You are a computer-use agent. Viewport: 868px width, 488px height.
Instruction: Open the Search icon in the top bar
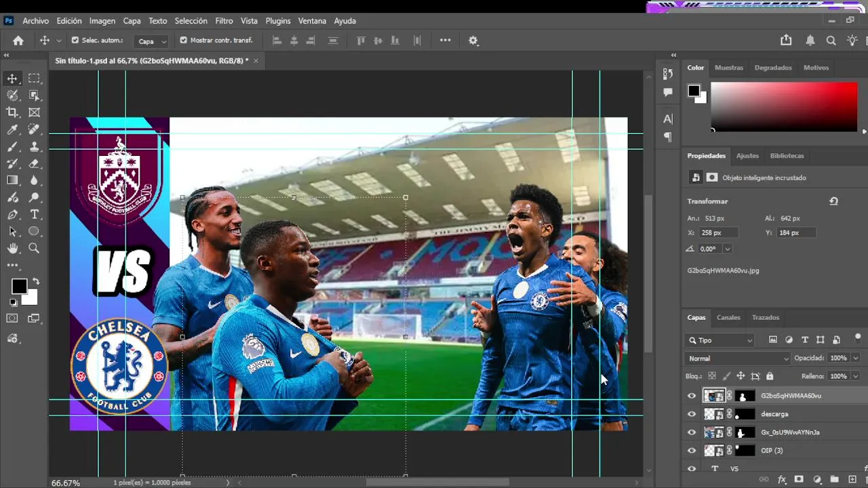(831, 41)
